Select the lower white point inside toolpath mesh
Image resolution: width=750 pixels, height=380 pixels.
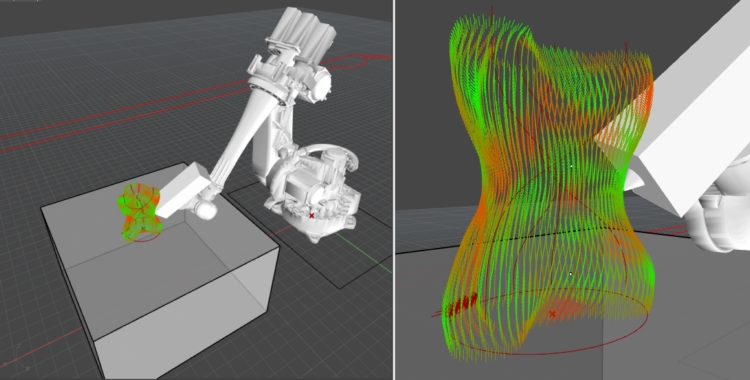(x=571, y=274)
